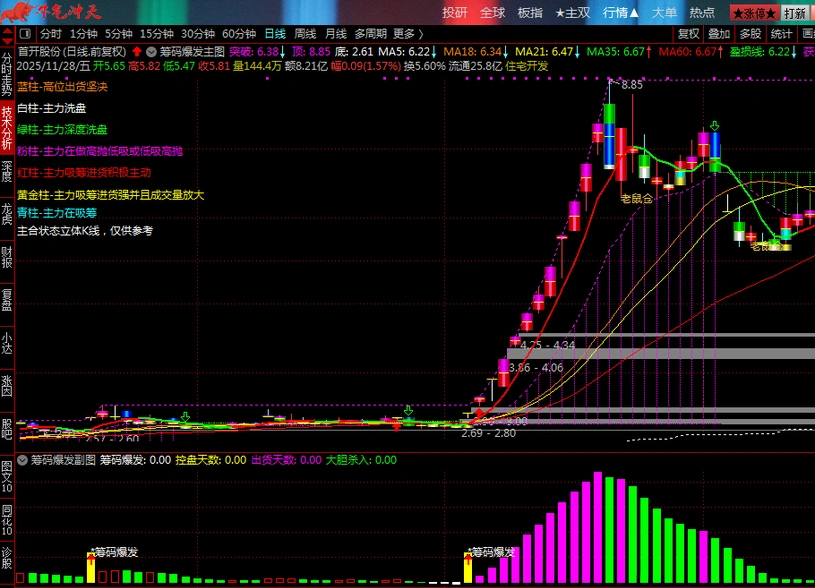
Task: Click the second 筹码爆发 yellow bar marker
Action: [x=468, y=567]
